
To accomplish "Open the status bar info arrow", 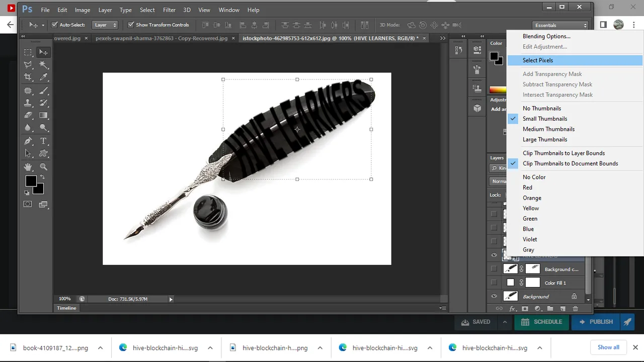I will click(x=171, y=299).
